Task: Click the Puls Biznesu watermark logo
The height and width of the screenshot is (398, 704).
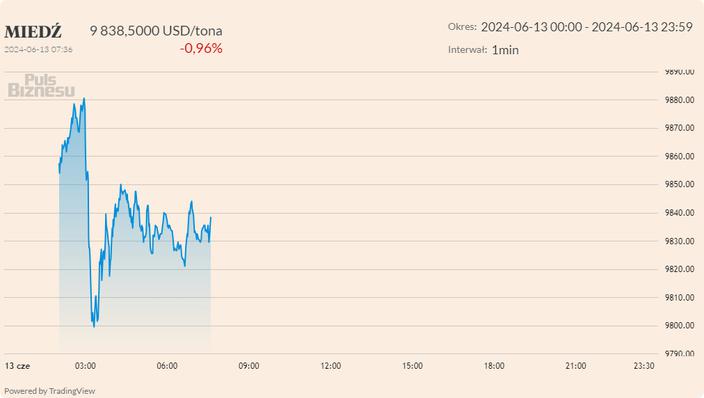Action: (41, 86)
